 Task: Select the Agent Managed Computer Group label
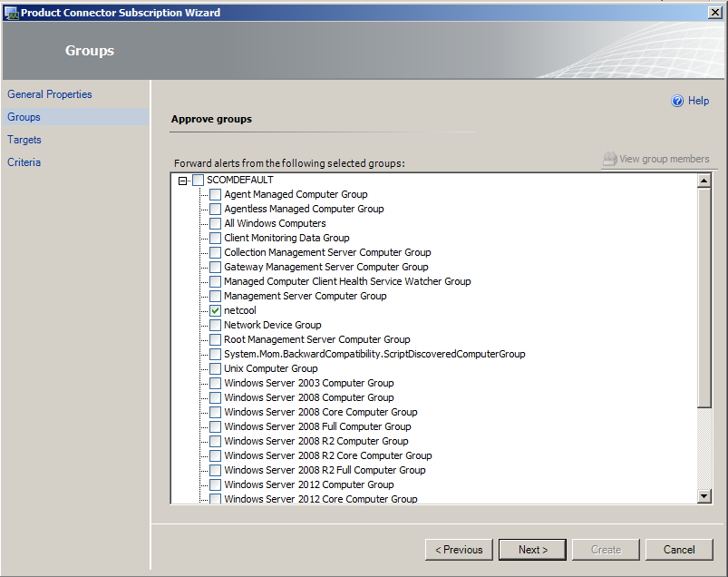click(296, 194)
